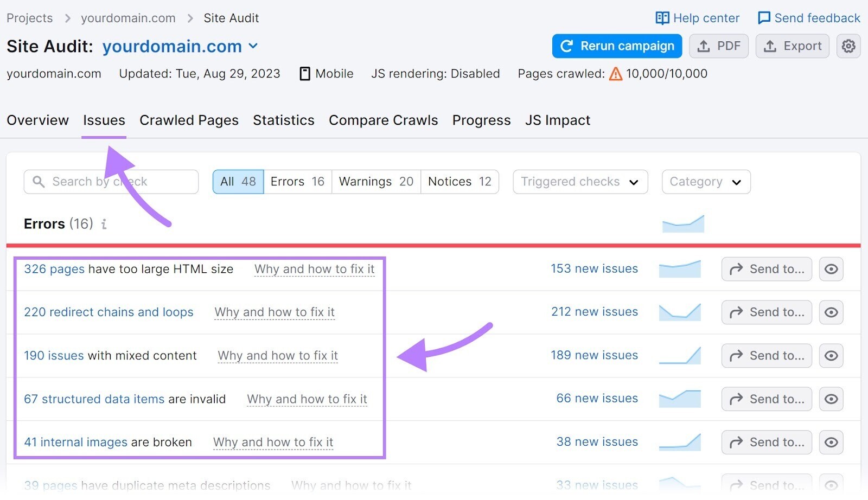Click the Search by check field

[108, 182]
